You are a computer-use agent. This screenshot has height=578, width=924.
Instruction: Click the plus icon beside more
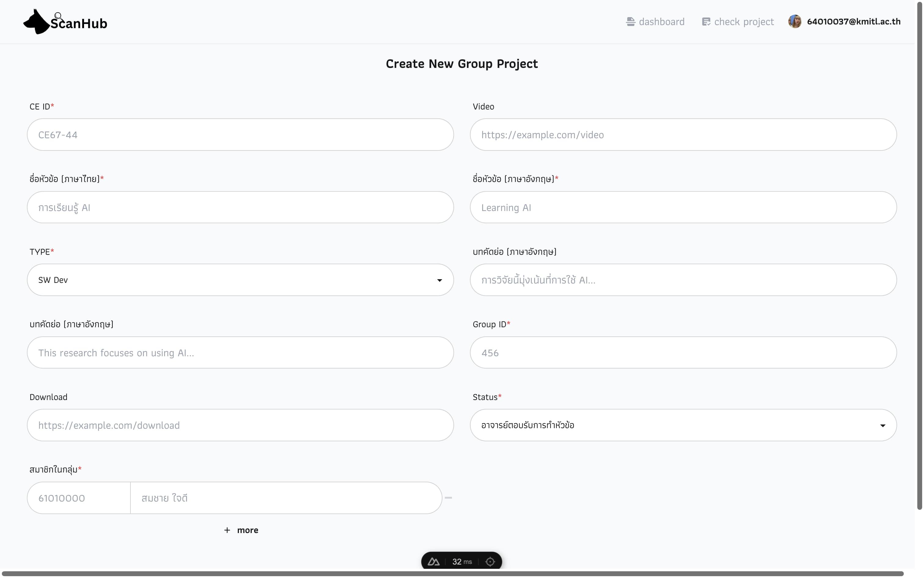227,530
